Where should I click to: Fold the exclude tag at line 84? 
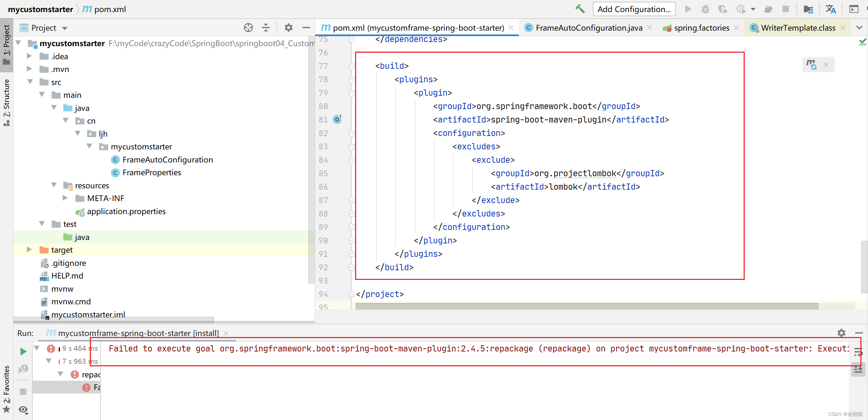[x=351, y=160]
